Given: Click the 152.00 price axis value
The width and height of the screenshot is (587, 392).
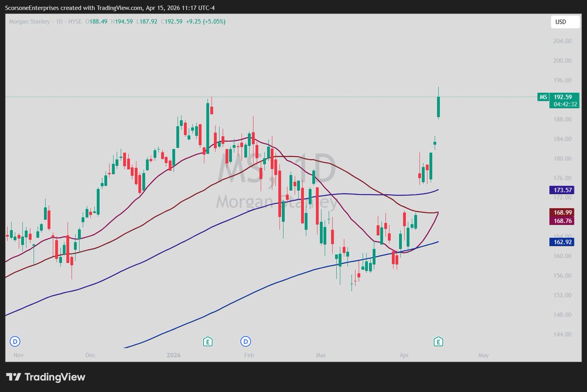Looking at the screenshot, I should 563,295.
